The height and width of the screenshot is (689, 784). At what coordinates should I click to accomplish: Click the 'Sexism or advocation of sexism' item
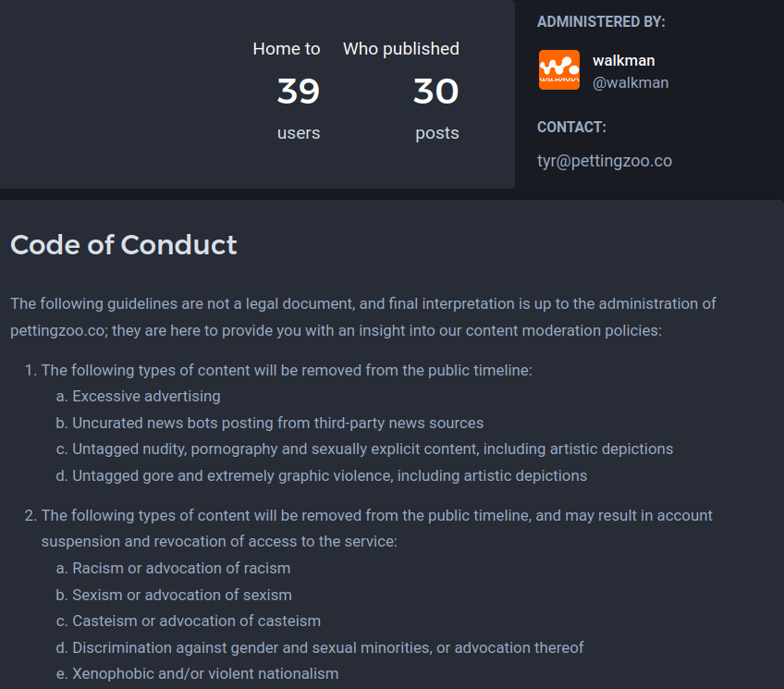pos(182,595)
